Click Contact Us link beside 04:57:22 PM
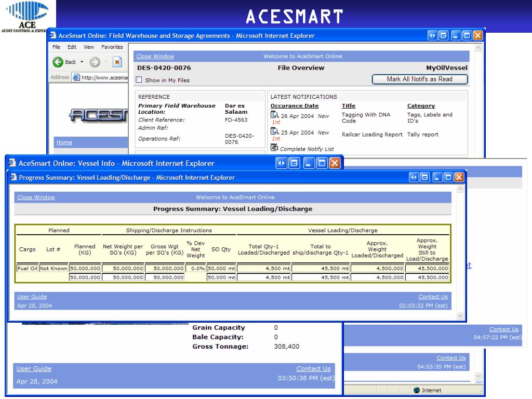Viewport: 532px width, 399px height. pyautogui.click(x=503, y=329)
